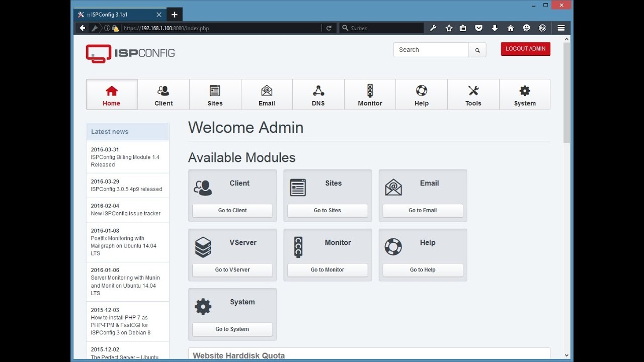Click the padlock warning icon in address bar
Viewport: 644px width, 362px height.
click(x=115, y=28)
